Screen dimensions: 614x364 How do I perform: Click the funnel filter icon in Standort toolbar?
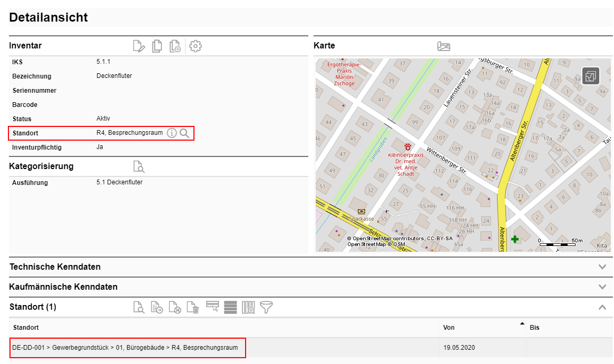266,307
